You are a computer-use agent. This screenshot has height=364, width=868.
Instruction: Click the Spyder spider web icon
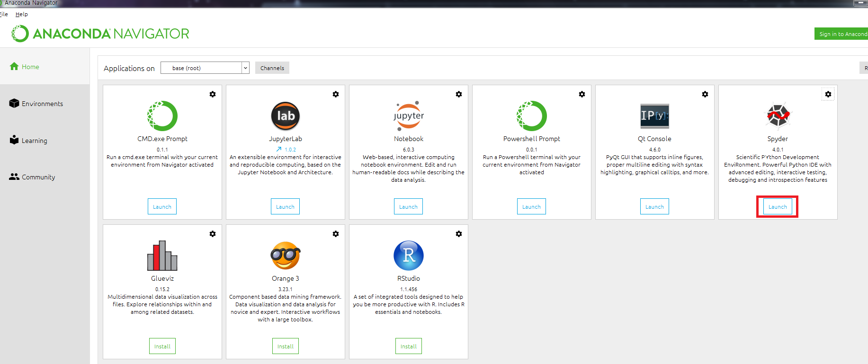pyautogui.click(x=778, y=116)
